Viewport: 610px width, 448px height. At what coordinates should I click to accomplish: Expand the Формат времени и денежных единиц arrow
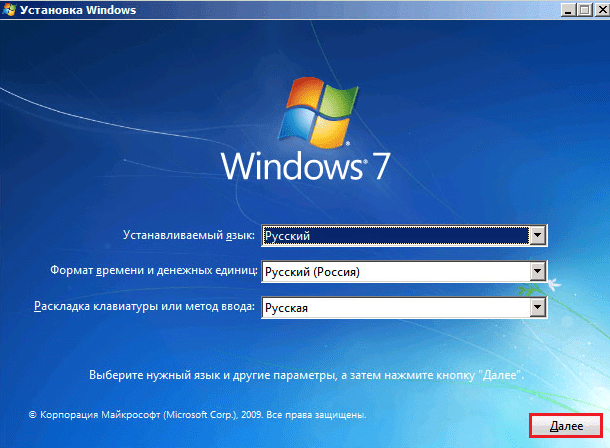point(538,271)
